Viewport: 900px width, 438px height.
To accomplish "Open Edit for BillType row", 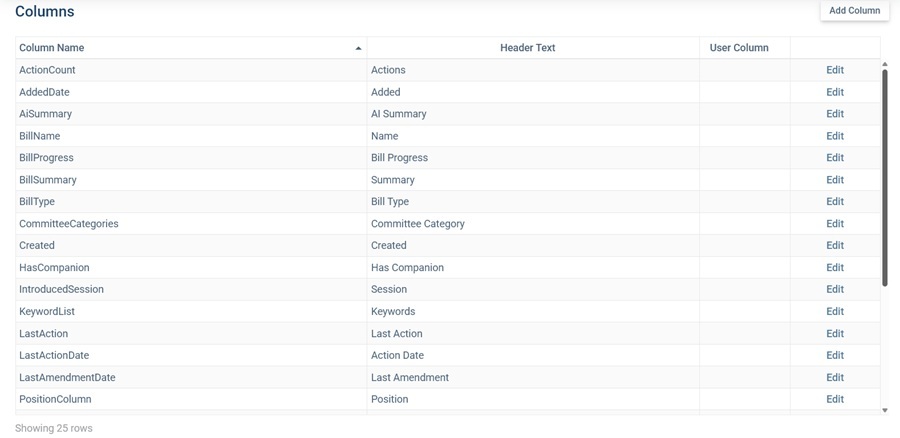I will pos(835,201).
